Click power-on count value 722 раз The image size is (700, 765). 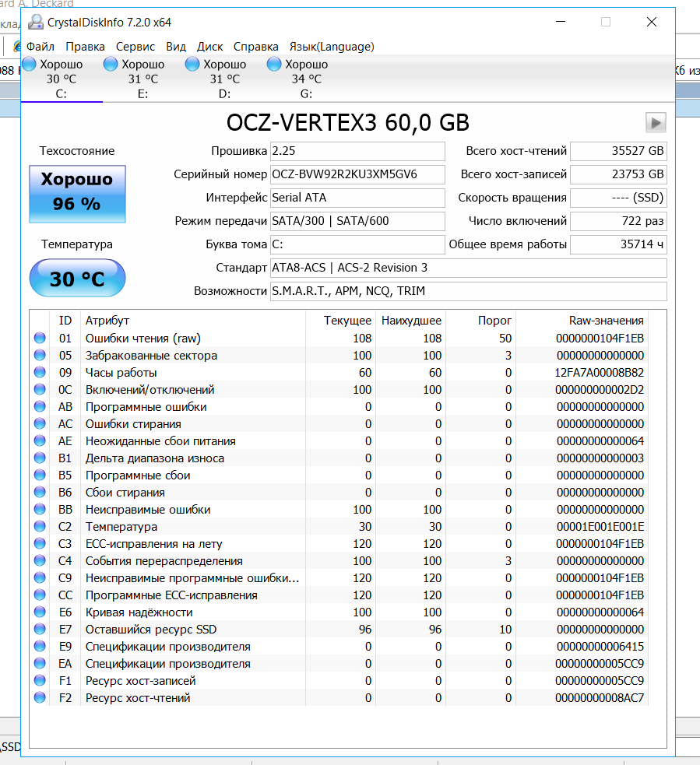pyautogui.click(x=618, y=221)
